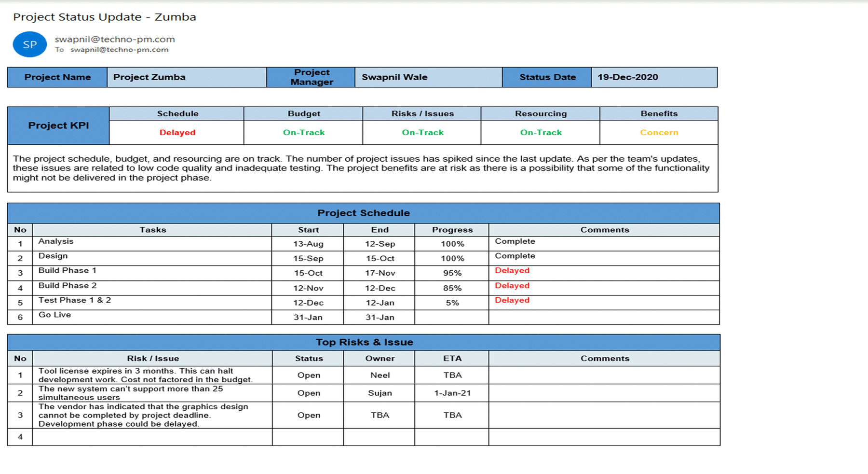868x474 pixels.
Task: Click the Project Zumba name cell
Action: tap(149, 77)
